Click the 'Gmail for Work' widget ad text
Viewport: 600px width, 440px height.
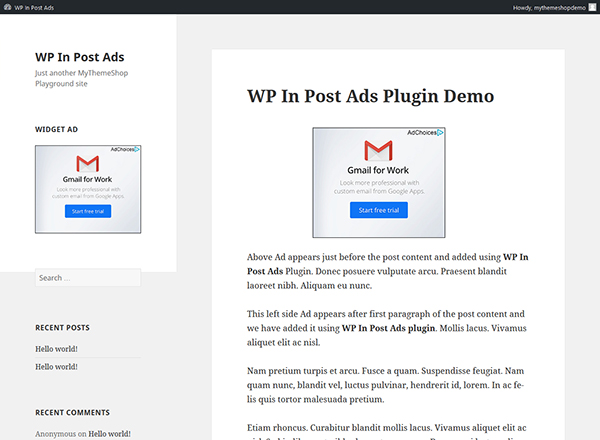87,179
